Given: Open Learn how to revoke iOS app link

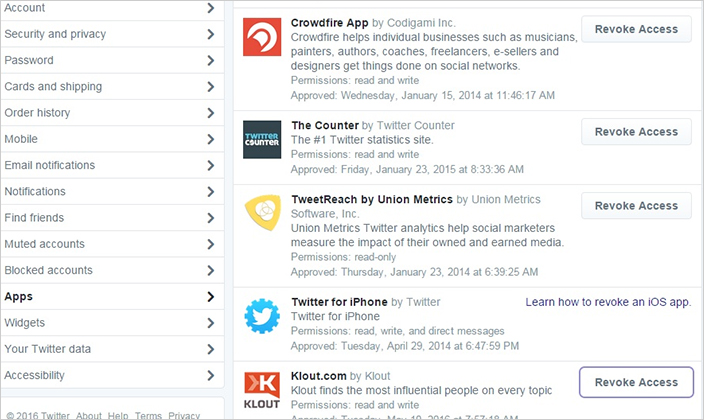Looking at the screenshot, I should 608,302.
